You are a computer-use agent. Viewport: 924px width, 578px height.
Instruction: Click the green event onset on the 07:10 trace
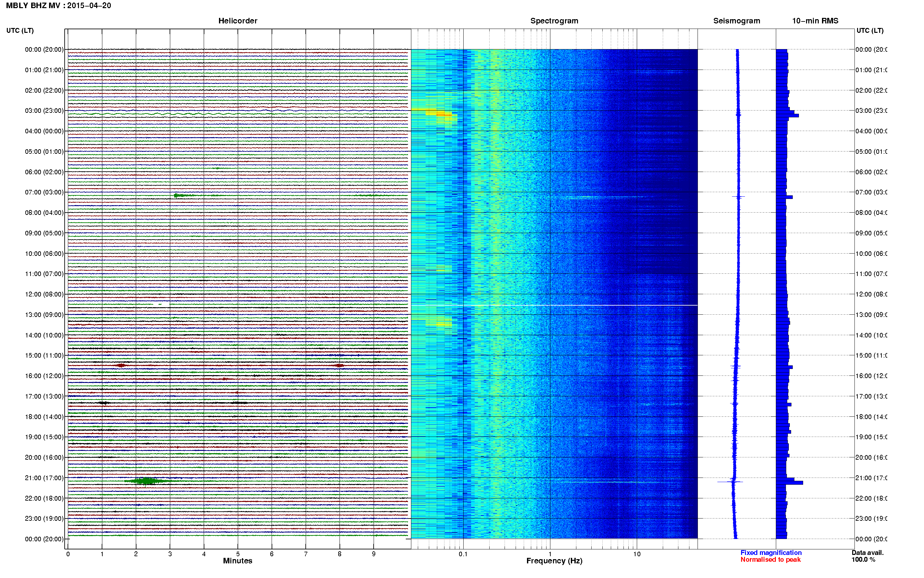pos(176,195)
